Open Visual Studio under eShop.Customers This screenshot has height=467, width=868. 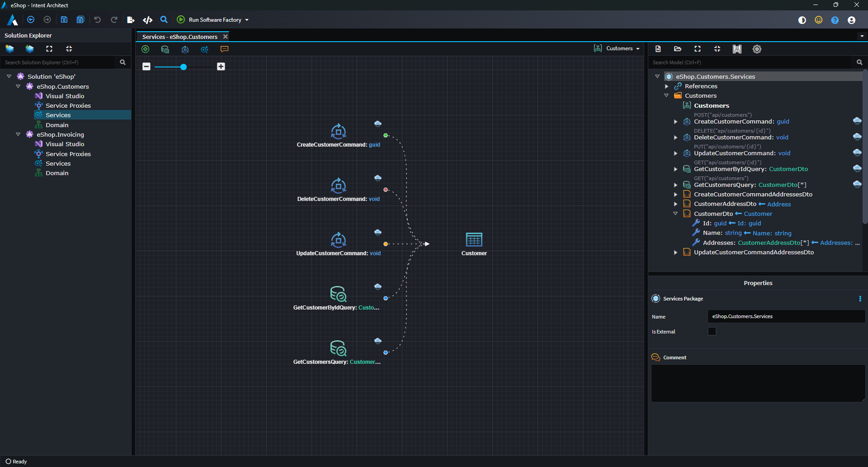tap(65, 96)
